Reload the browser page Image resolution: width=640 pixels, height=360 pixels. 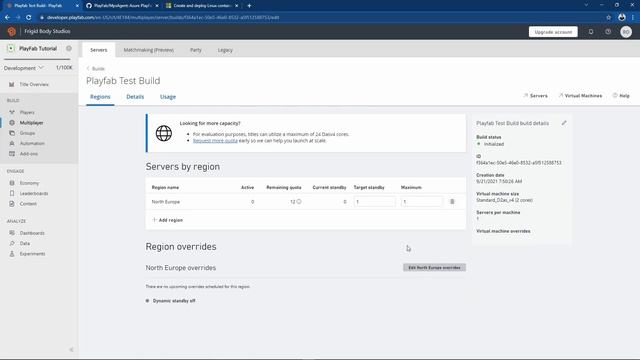coord(29,18)
